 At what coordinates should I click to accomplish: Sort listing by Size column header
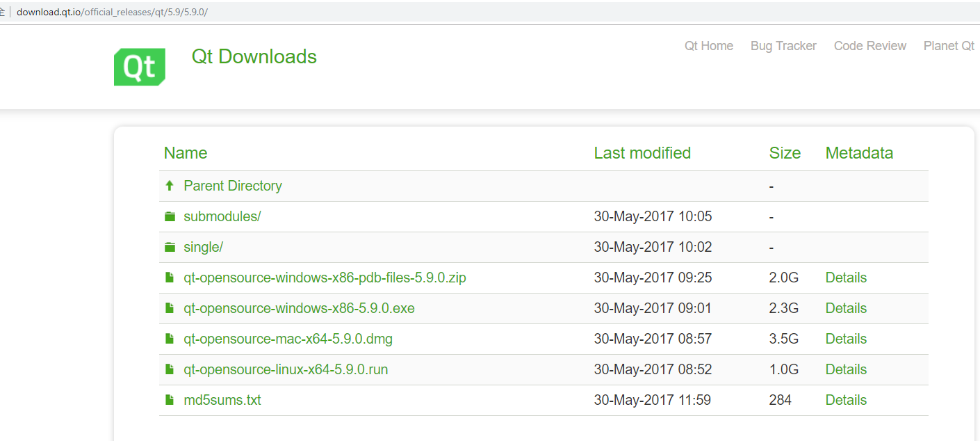click(785, 153)
